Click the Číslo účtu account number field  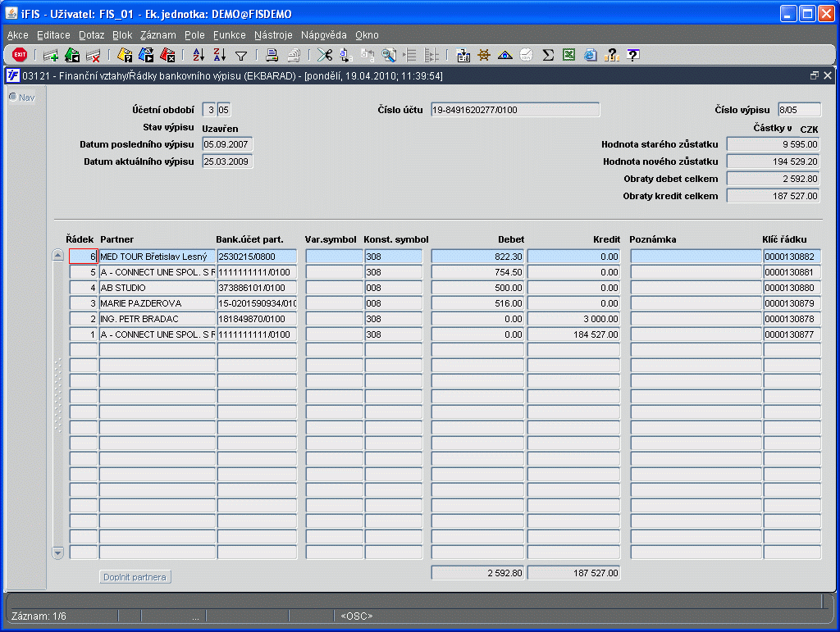pyautogui.click(x=515, y=110)
